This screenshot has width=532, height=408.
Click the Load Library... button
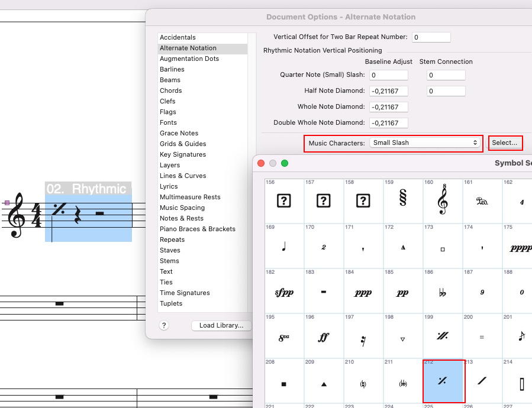point(221,325)
